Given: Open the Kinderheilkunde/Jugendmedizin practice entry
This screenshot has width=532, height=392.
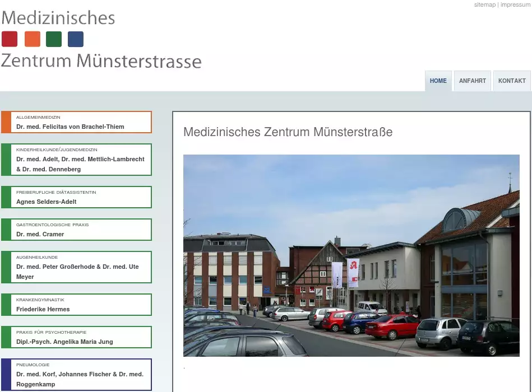Looking at the screenshot, I should pos(76,160).
